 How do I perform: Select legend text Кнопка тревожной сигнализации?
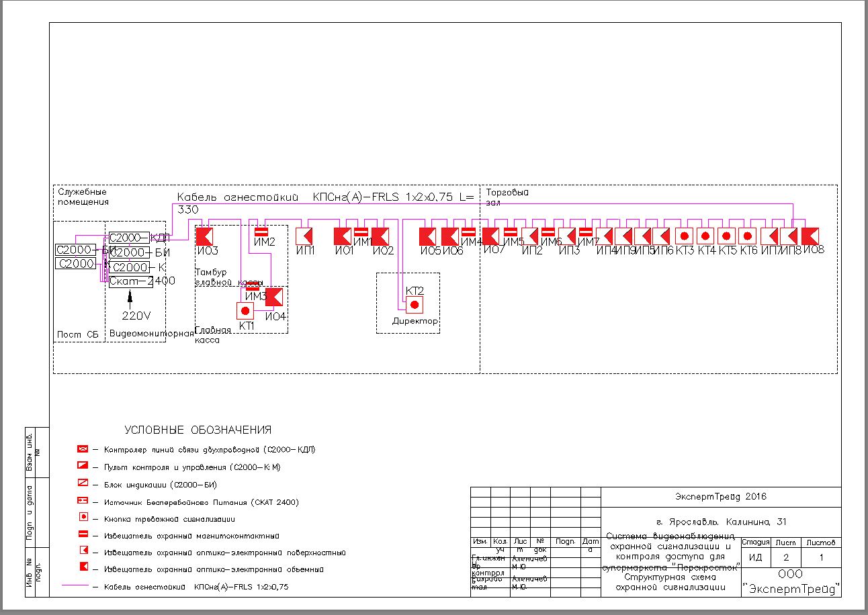click(169, 519)
